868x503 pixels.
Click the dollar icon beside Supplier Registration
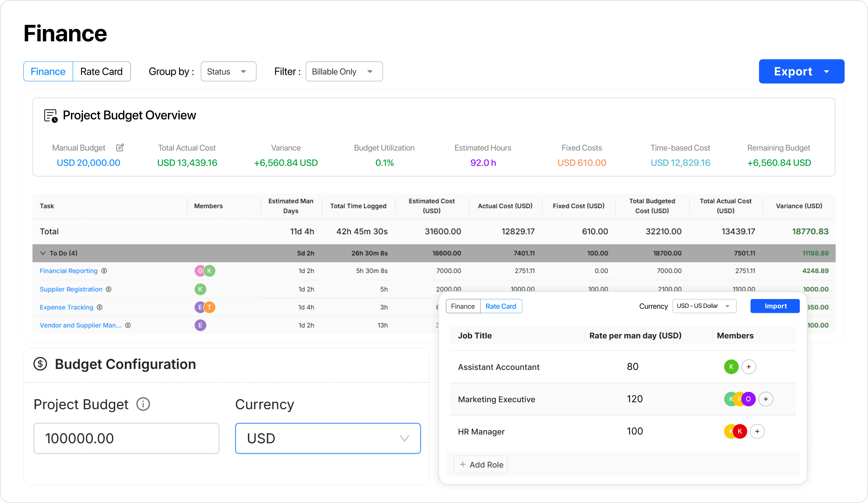(x=109, y=289)
